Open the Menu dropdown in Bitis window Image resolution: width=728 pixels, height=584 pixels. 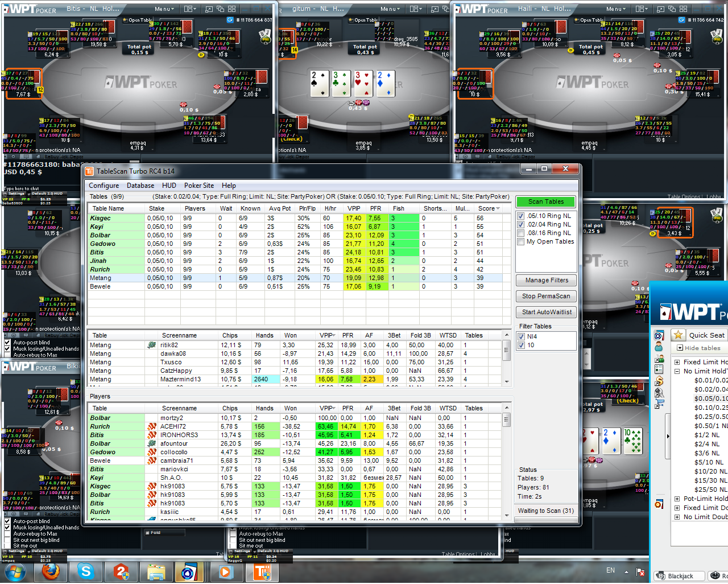(164, 9)
